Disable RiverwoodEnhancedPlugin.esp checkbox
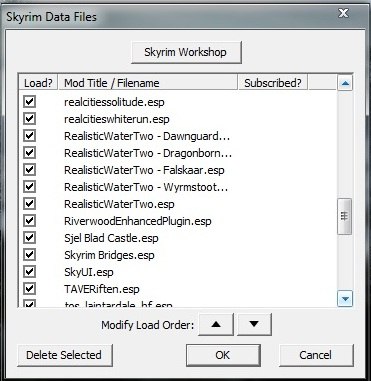 (x=30, y=220)
